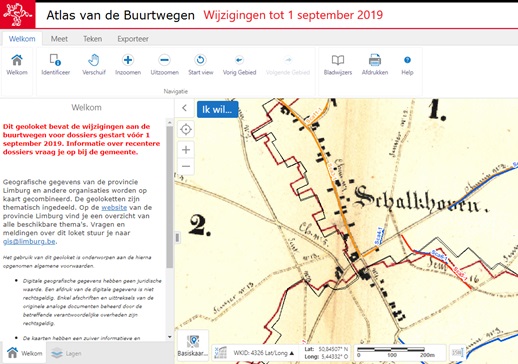Follow the 'website' link
Screen dimensions: 518x364
click(x=114, y=208)
